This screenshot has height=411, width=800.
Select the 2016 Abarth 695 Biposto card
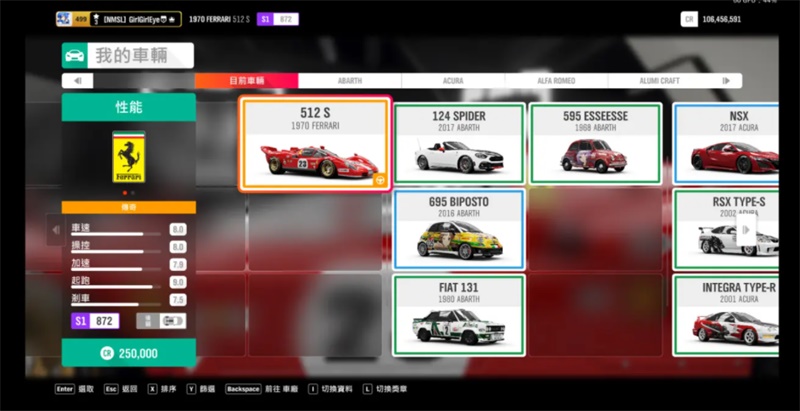coord(459,229)
